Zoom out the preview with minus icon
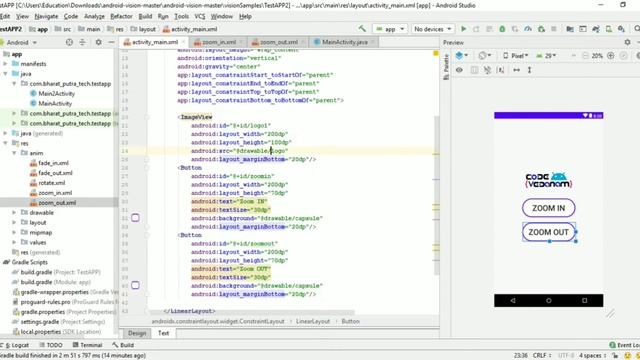640x360 pixels. tap(585, 56)
